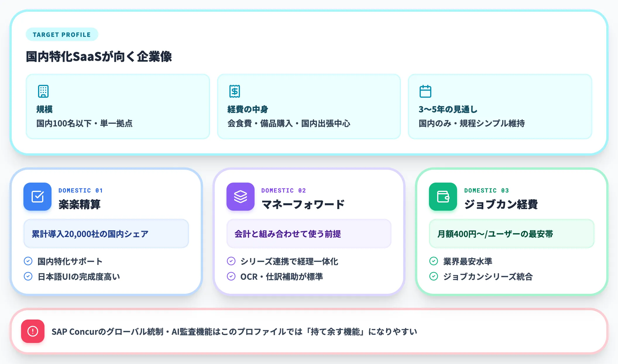Click the DOMESTIC 03 label
The height and width of the screenshot is (364, 618).
486,190
